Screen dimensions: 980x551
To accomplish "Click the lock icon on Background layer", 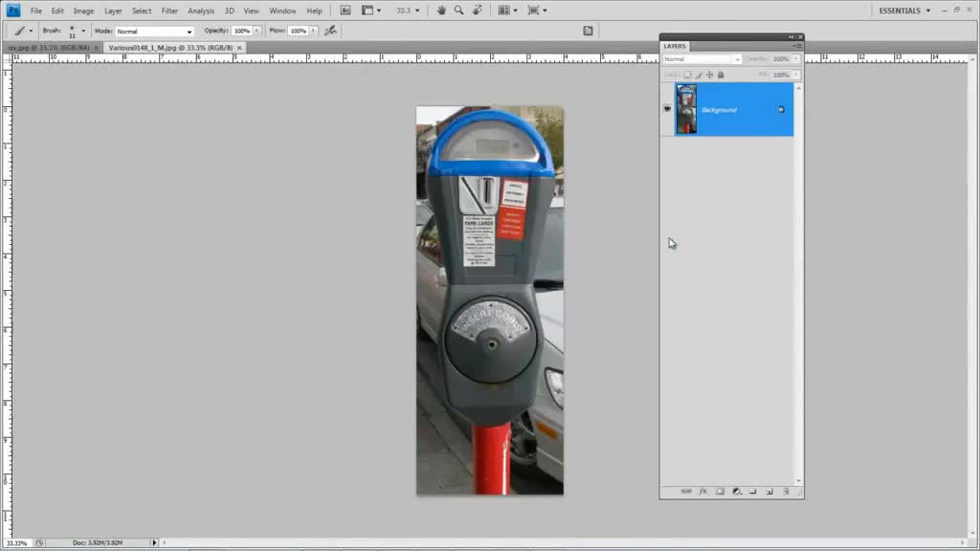I will 781,110.
